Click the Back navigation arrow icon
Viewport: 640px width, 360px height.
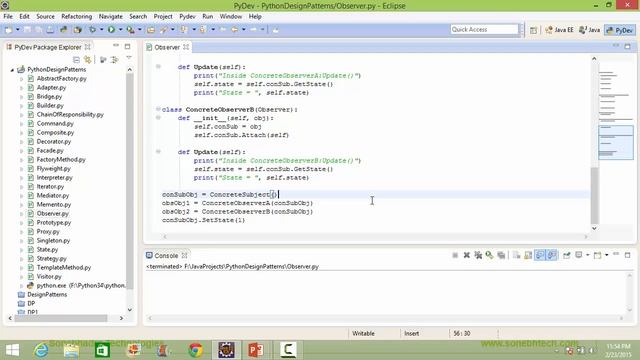pyautogui.click(x=234, y=30)
